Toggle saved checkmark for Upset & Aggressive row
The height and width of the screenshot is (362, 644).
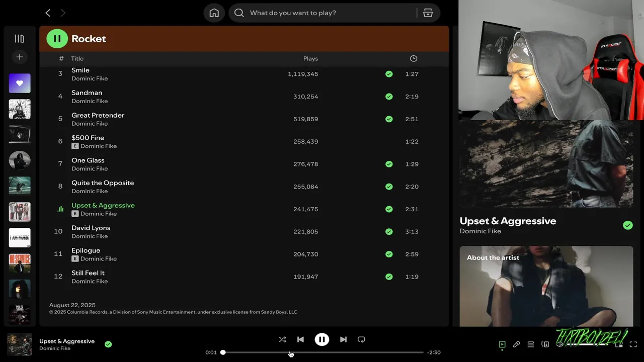click(389, 209)
